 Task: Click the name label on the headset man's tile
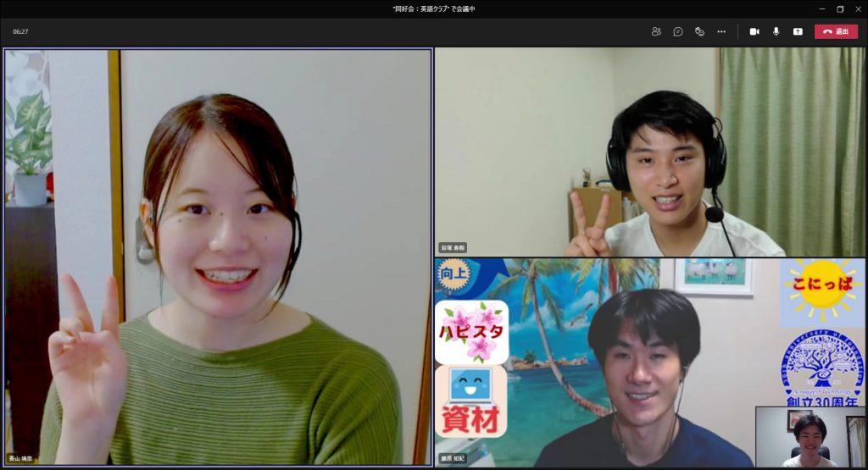click(x=453, y=248)
